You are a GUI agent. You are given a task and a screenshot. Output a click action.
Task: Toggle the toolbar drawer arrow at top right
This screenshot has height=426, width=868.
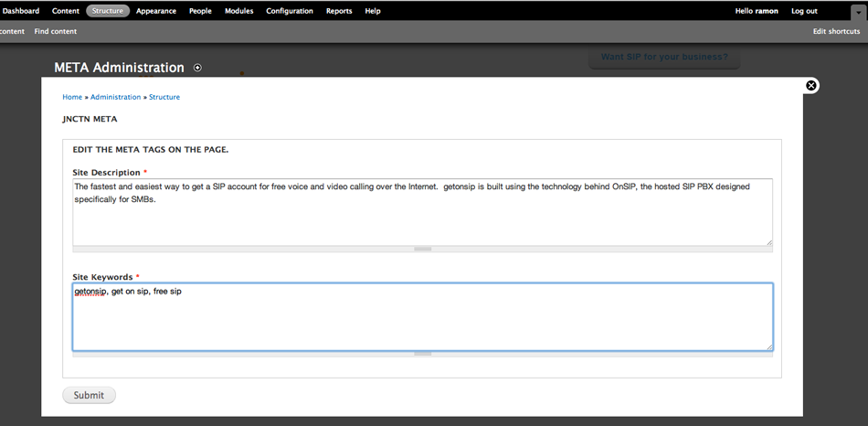pyautogui.click(x=857, y=12)
